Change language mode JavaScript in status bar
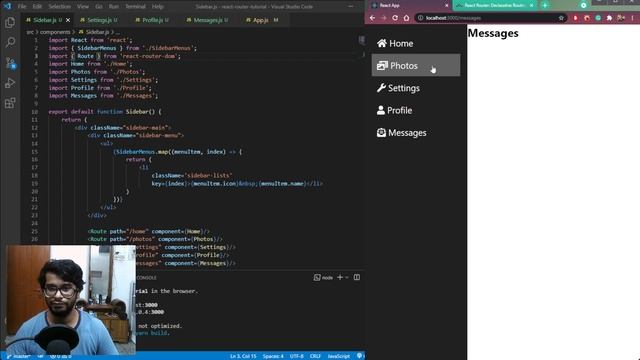 pos(338,356)
